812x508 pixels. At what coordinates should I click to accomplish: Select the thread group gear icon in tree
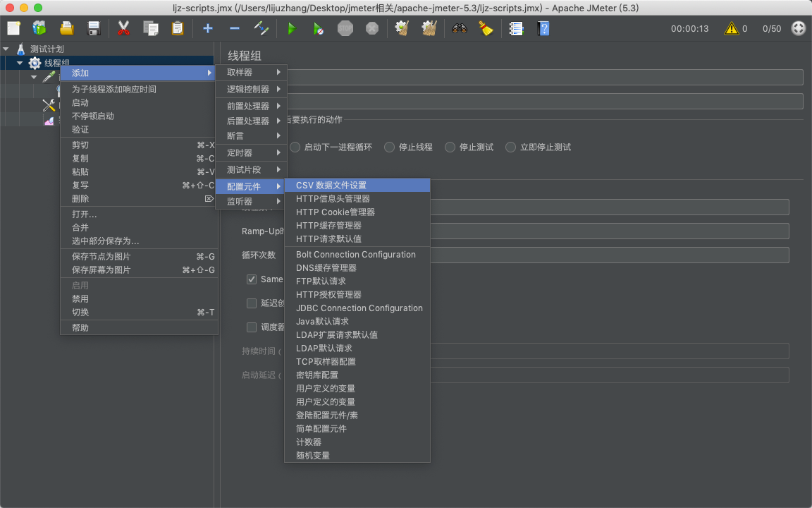click(x=35, y=64)
